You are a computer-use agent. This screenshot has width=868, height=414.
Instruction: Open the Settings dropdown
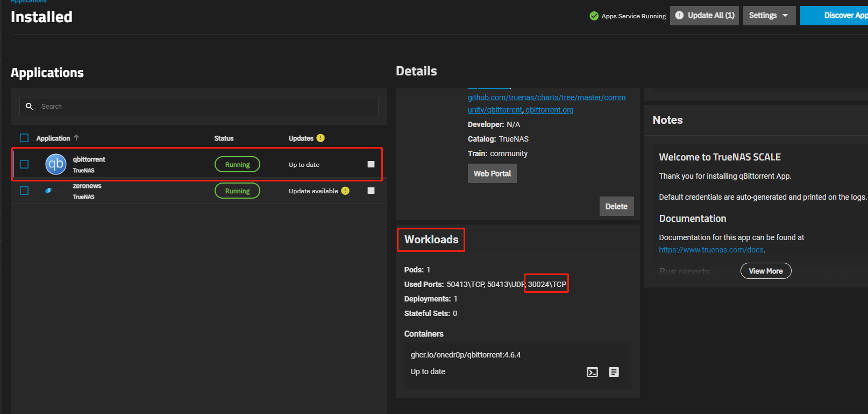pyautogui.click(x=769, y=16)
